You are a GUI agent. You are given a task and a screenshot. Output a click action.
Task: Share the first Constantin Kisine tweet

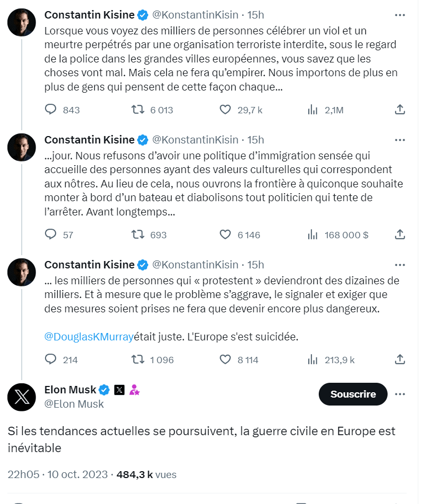400,110
